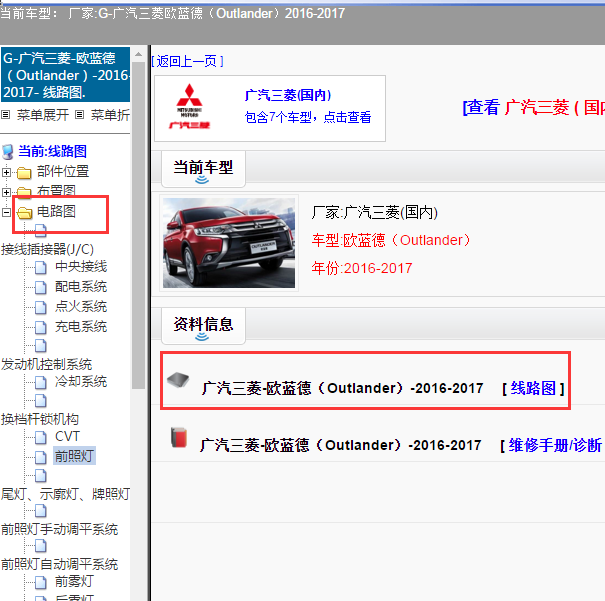Screen dimensions: 605x601
Task: Click red book icon beside 维修手册 entry
Action: (x=179, y=437)
